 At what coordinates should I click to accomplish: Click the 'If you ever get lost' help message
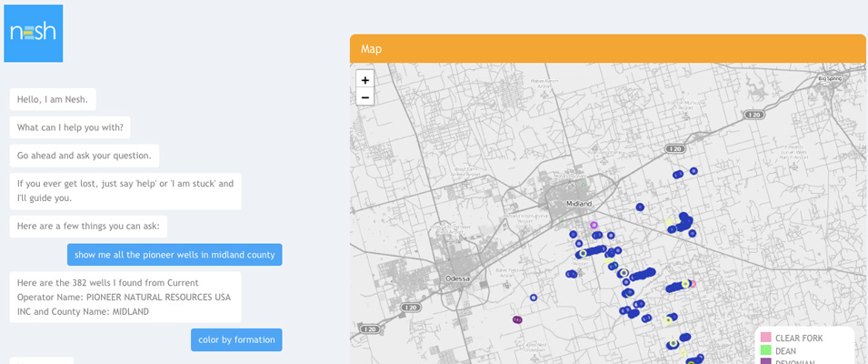(x=125, y=190)
